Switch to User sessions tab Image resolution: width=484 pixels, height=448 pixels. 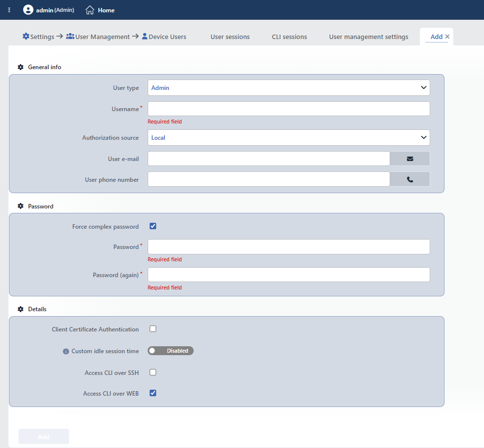(230, 37)
